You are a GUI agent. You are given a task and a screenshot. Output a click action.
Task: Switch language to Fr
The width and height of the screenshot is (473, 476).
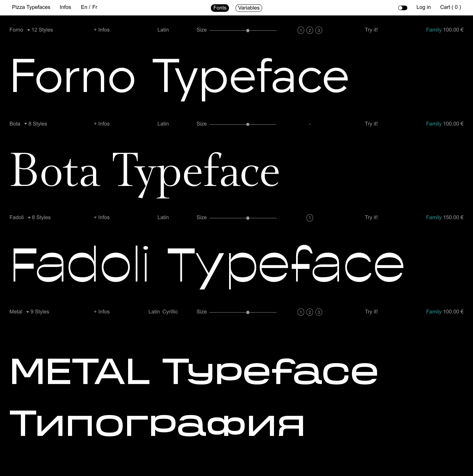tap(95, 7)
